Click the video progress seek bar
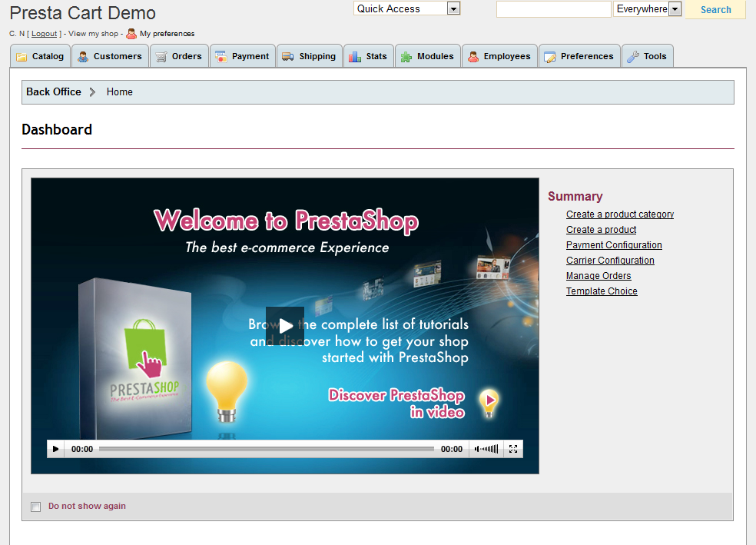 pos(266,449)
